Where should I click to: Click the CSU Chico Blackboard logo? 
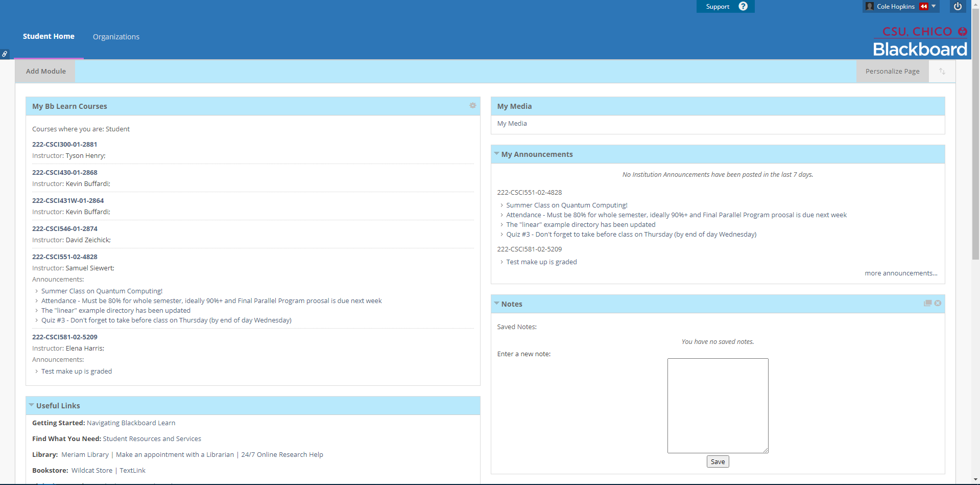(x=919, y=42)
